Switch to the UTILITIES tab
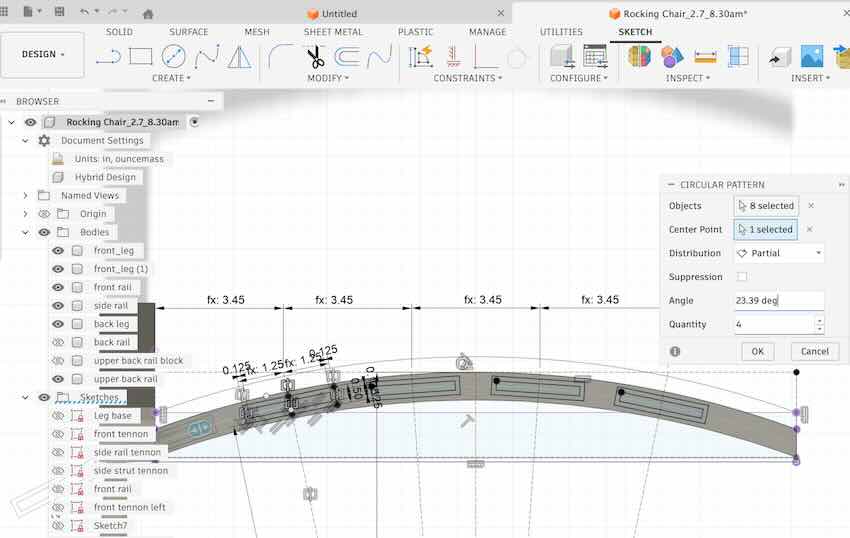 pyautogui.click(x=561, y=32)
